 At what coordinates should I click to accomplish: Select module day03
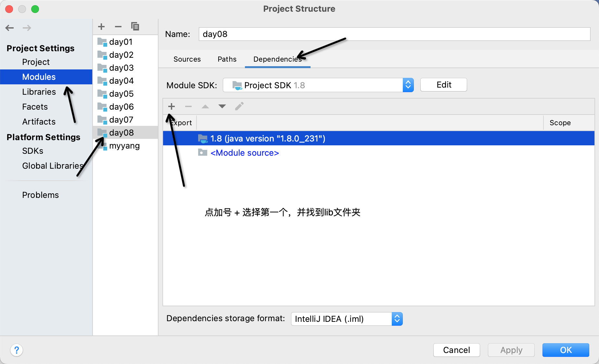click(x=125, y=68)
